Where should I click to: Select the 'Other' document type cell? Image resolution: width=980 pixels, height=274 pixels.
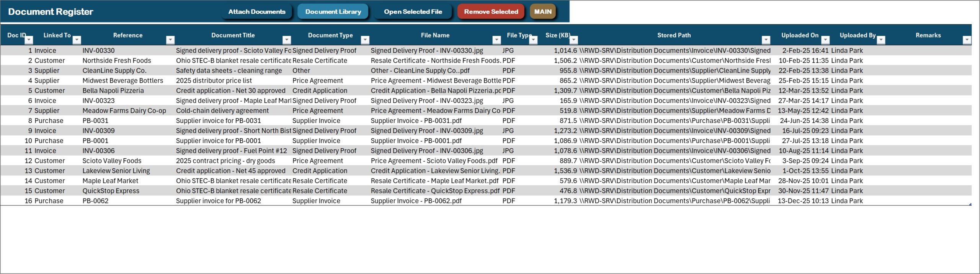330,71
